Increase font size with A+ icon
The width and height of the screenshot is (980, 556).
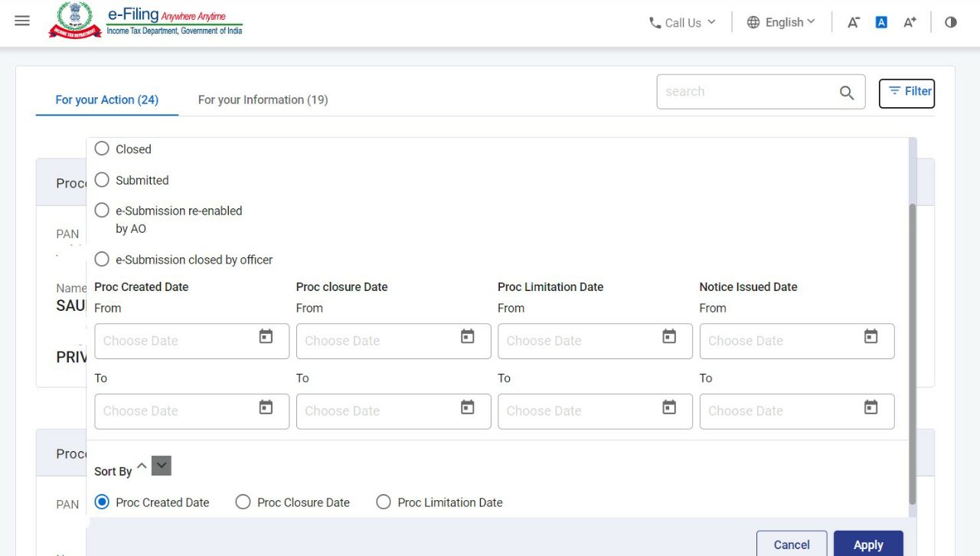[x=910, y=22]
